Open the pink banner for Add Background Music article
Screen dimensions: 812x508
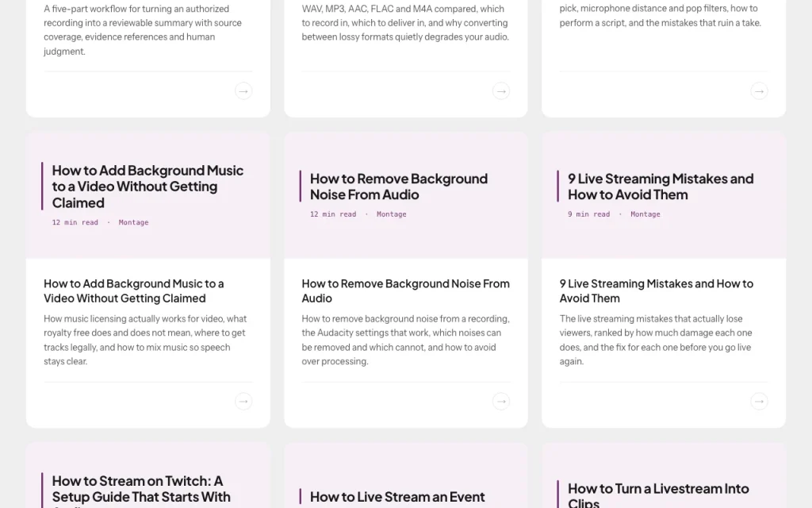[x=148, y=195]
